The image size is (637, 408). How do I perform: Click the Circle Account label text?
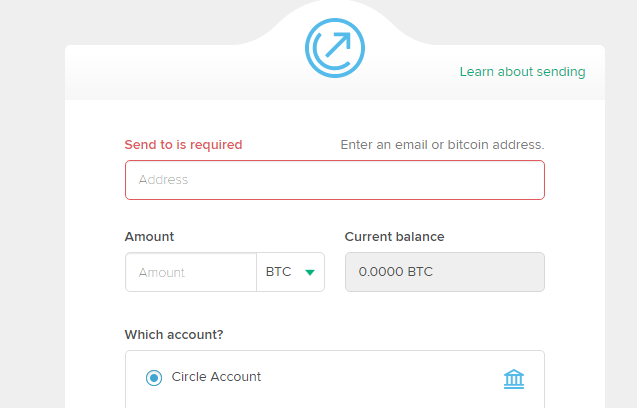click(216, 377)
